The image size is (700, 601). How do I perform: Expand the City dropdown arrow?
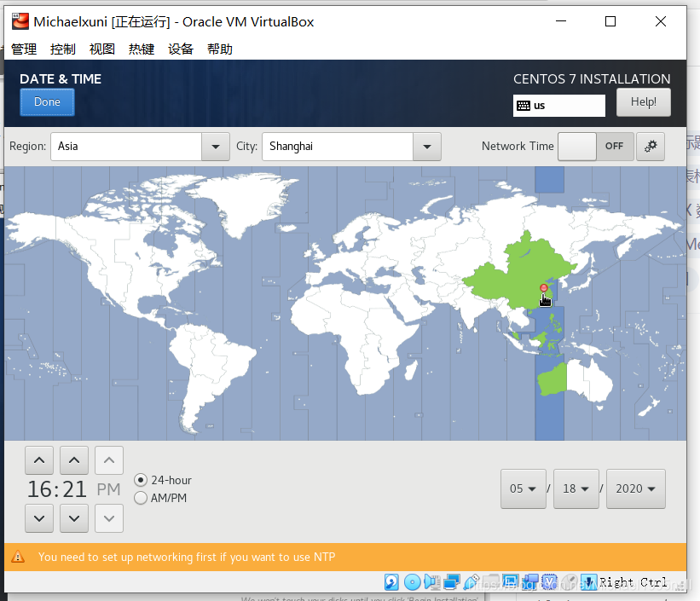pyautogui.click(x=427, y=147)
